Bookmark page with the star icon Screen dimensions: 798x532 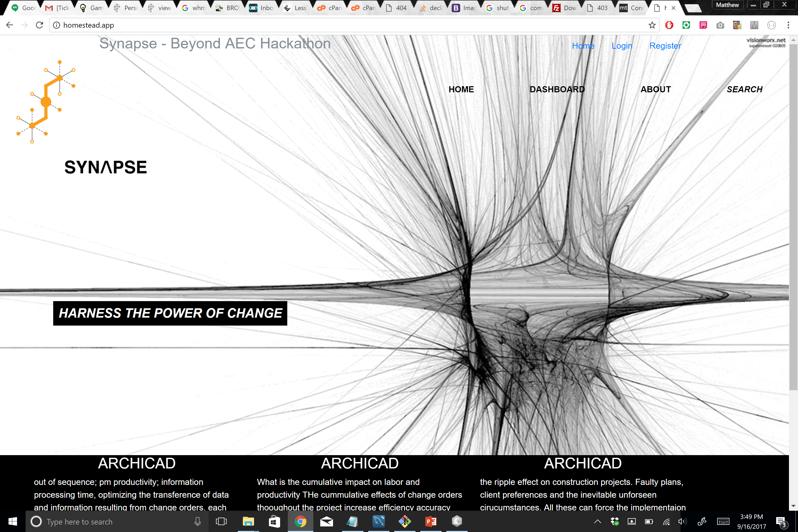652,25
